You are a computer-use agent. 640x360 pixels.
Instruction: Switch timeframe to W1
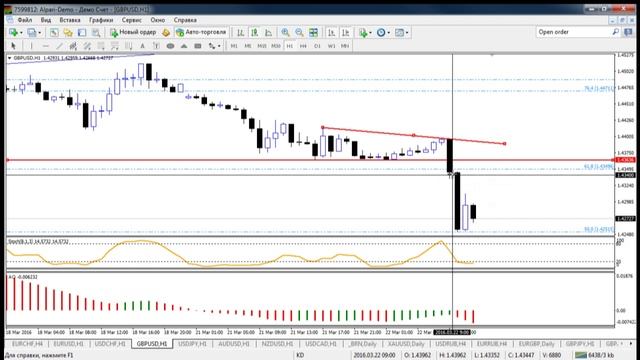[331, 46]
